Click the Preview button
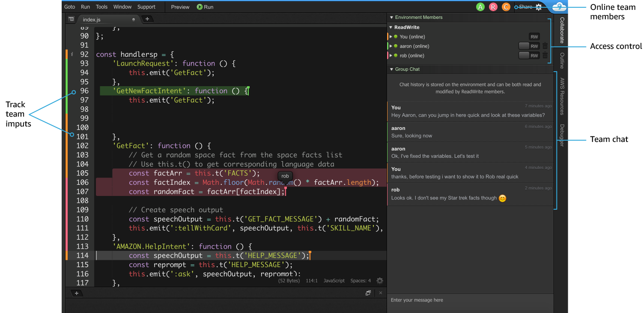Viewport: 644px width, 313px height. (180, 7)
